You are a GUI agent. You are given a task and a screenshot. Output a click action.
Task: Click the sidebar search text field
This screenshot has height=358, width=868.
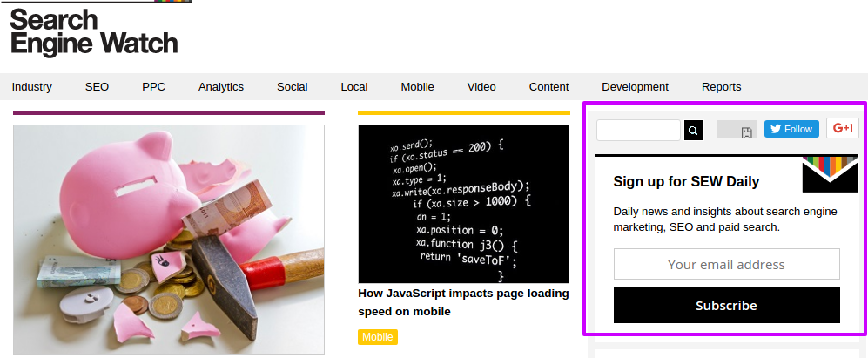638,131
